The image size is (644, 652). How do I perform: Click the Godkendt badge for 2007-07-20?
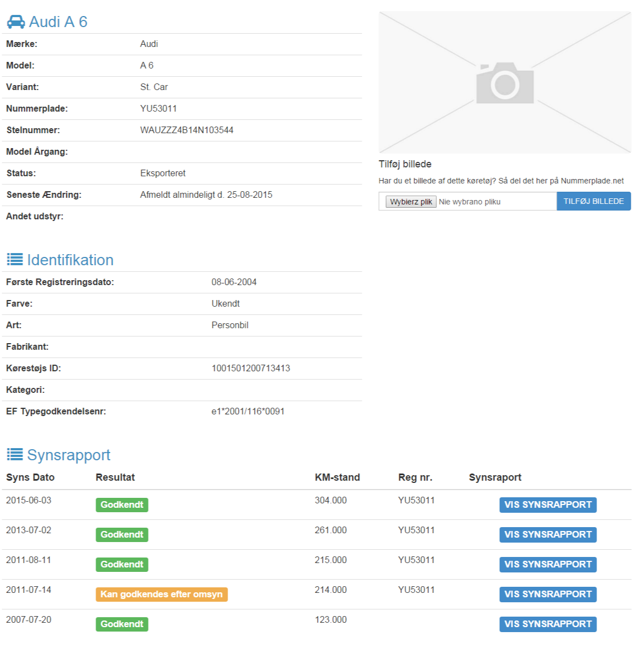click(122, 624)
